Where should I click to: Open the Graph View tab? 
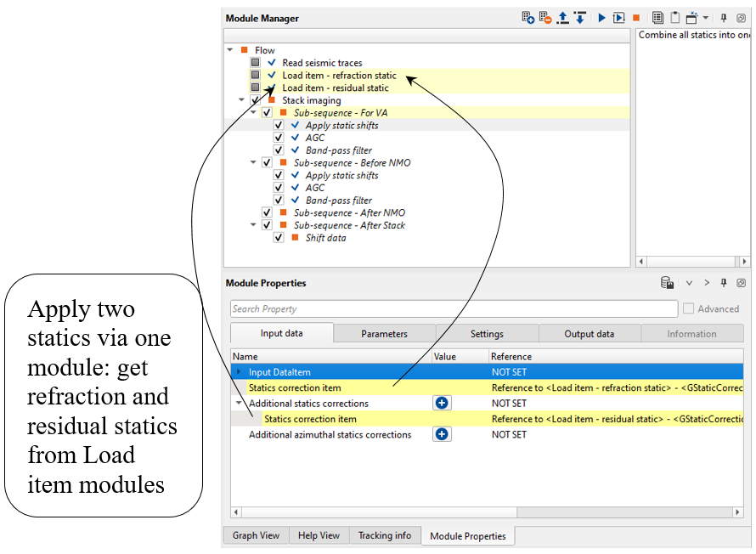point(256,535)
